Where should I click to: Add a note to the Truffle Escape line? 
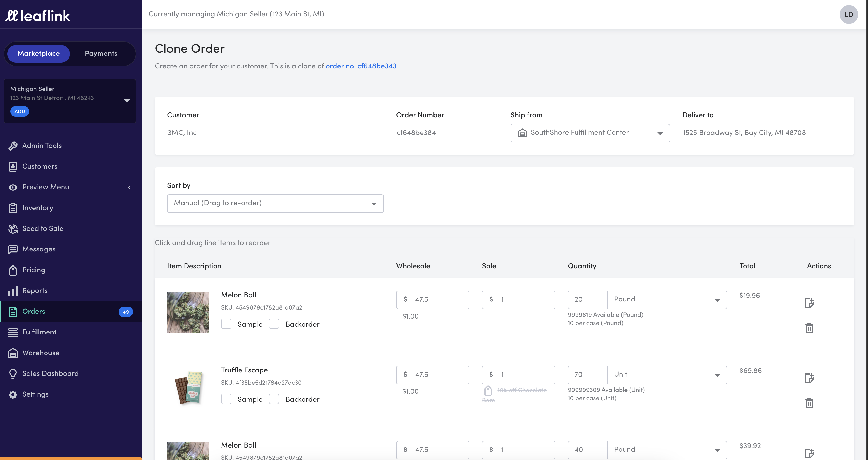(809, 378)
